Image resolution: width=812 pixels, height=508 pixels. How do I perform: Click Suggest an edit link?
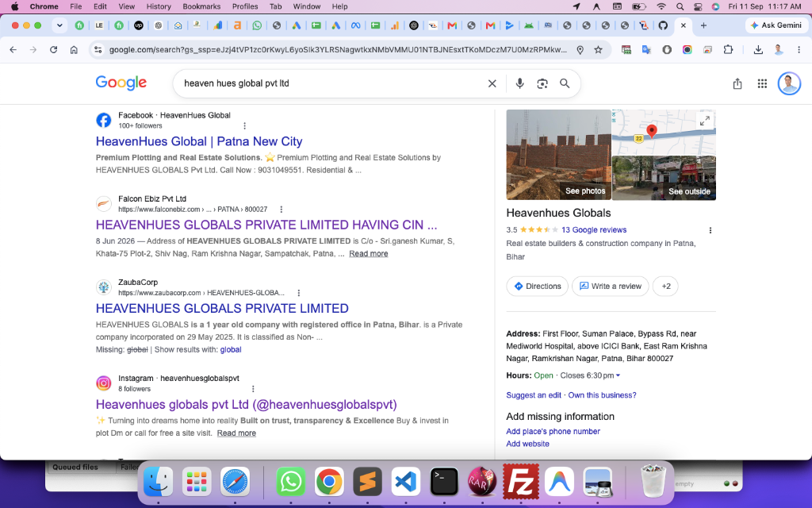[x=534, y=395]
